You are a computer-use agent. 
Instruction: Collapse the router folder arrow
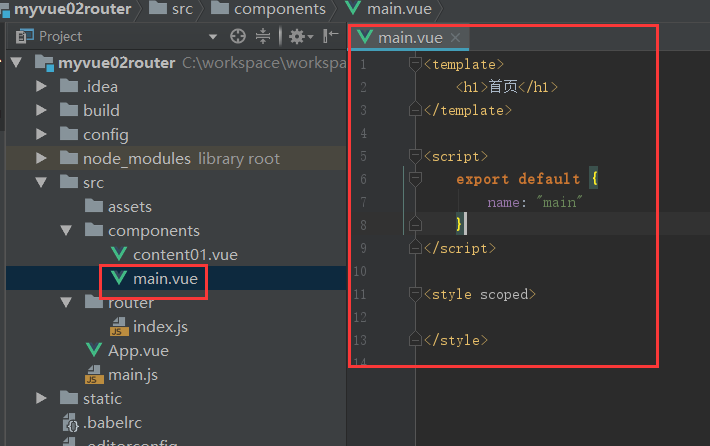[x=66, y=302]
